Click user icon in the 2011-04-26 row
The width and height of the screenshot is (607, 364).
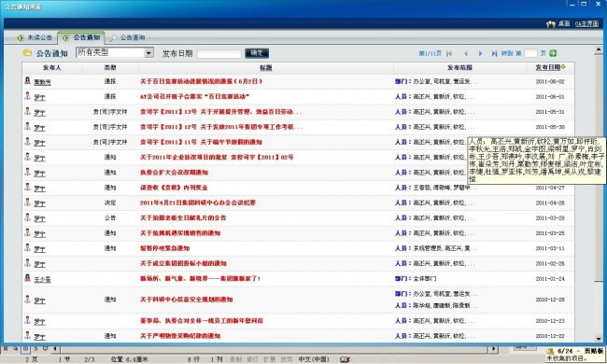[27, 202]
